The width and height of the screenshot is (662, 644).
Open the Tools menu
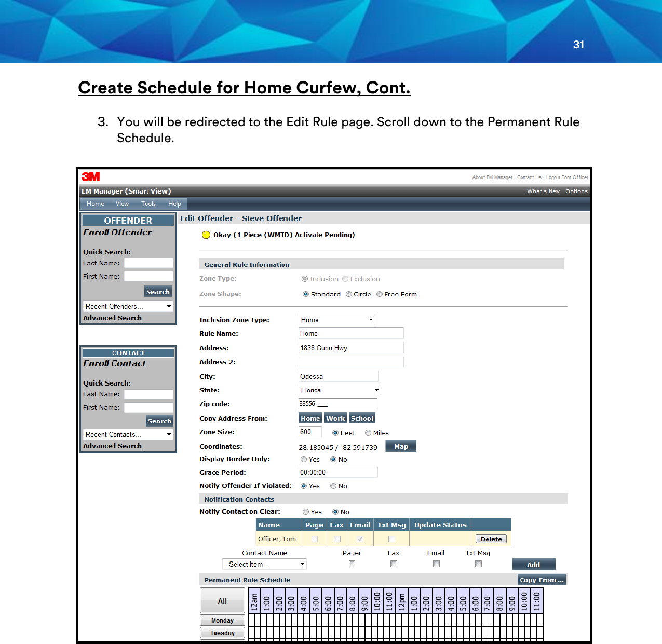point(148,204)
